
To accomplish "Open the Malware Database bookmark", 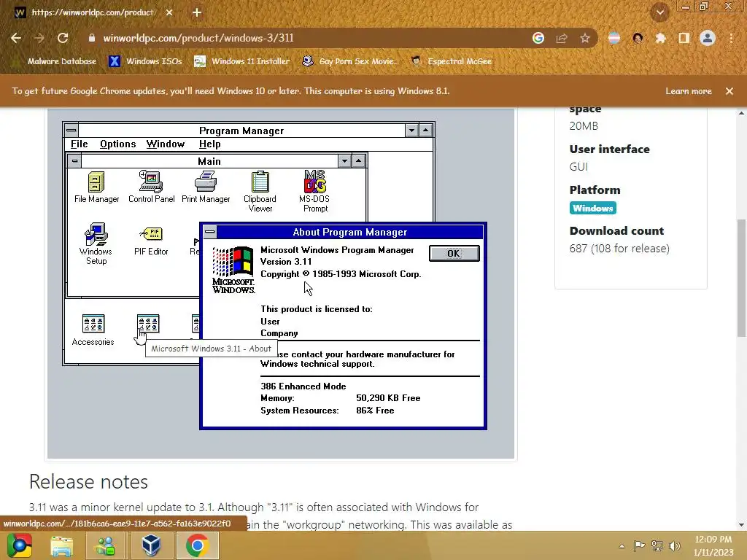I will (55, 61).
